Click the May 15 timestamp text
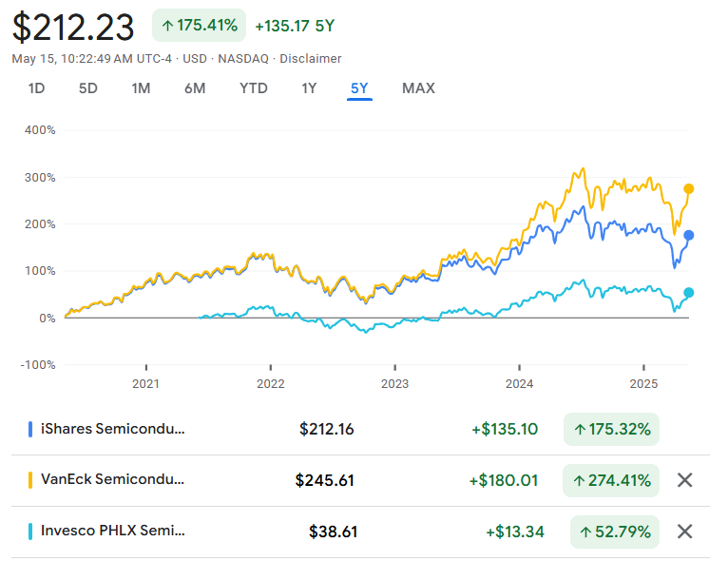728x561 pixels. pyautogui.click(x=91, y=59)
